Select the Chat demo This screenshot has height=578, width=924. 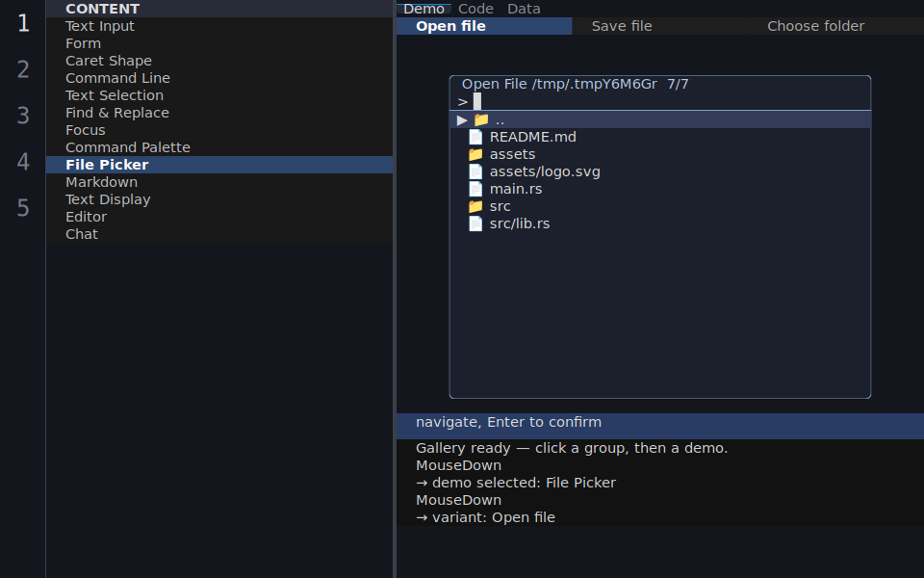pyautogui.click(x=219, y=234)
